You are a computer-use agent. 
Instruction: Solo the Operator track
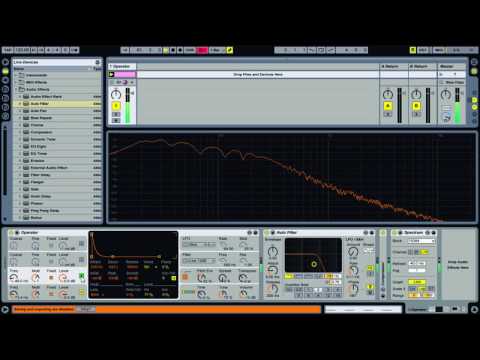pos(116,114)
